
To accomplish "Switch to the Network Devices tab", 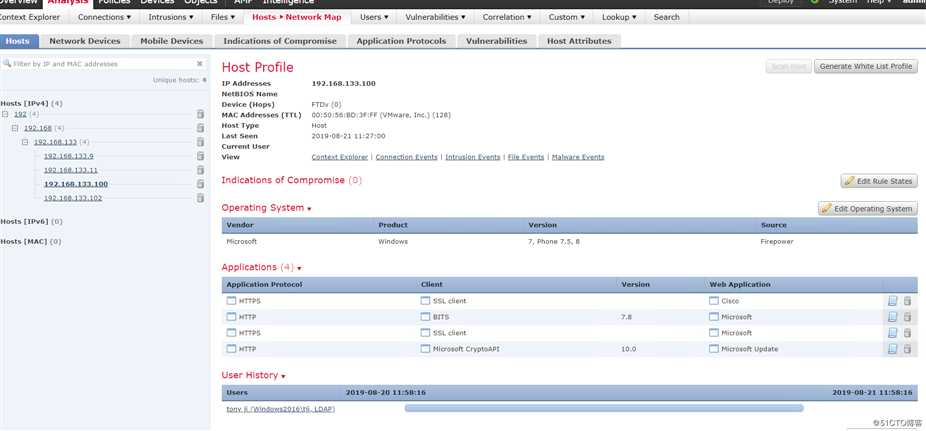I will [x=84, y=41].
